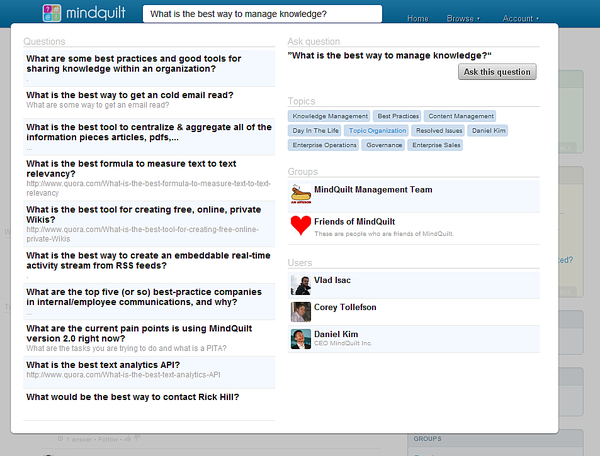Viewport: 600px width, 456px height.
Task: Select the Governance topic tag
Action: (383, 145)
